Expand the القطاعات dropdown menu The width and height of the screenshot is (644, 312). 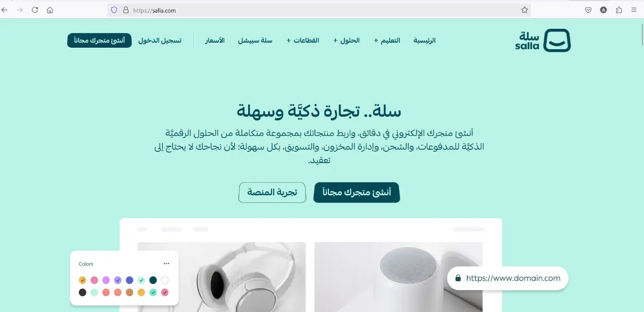click(303, 41)
